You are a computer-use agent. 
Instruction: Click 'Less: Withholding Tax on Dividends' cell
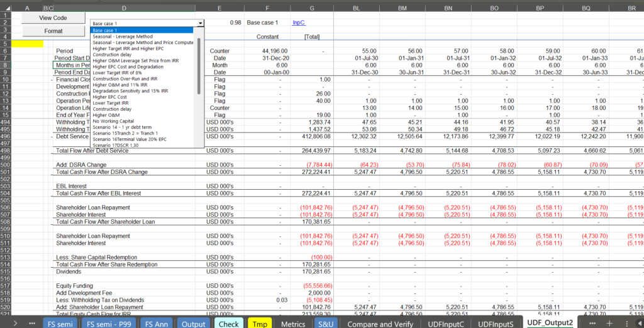click(124, 300)
